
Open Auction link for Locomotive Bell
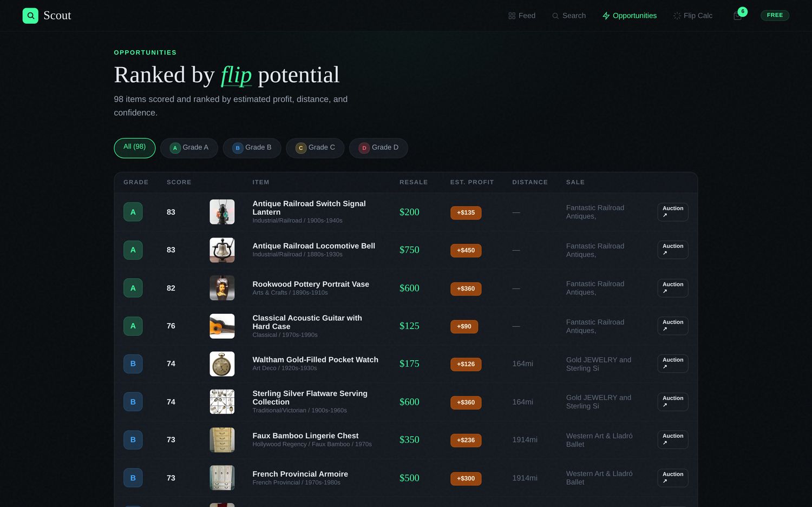pyautogui.click(x=673, y=250)
